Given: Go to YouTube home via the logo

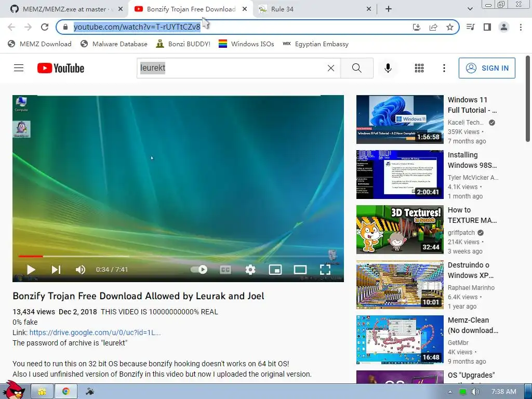Looking at the screenshot, I should [61, 68].
